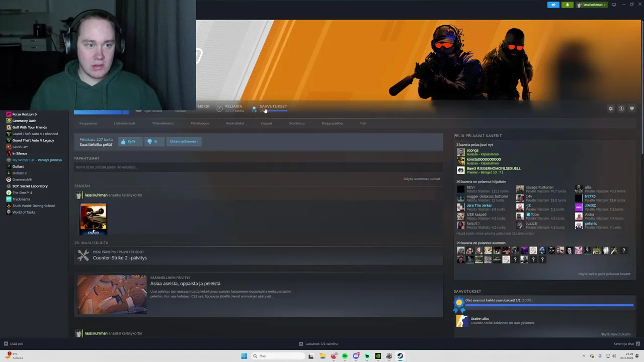
Task: Click Näytä kaikki peliä pelaavat kaverit
Action: point(604,274)
